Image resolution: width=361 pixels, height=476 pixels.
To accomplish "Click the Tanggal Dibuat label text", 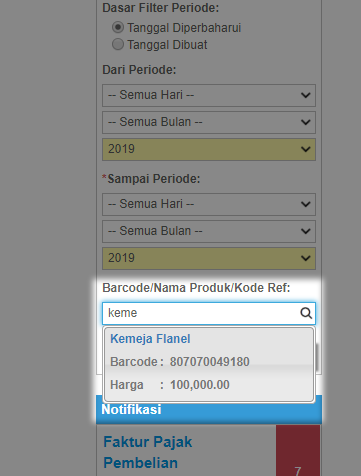I will (x=167, y=45).
